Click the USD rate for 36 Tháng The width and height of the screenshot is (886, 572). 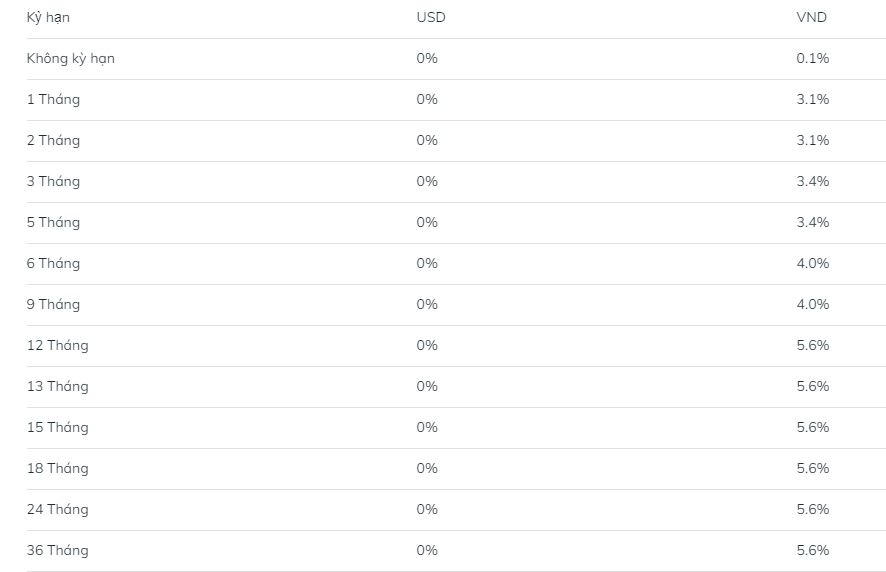427,551
